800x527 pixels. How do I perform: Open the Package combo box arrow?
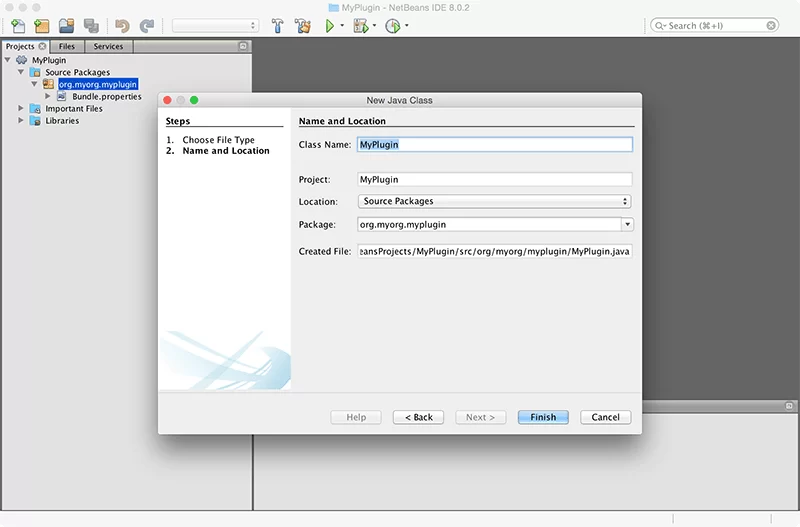point(628,224)
